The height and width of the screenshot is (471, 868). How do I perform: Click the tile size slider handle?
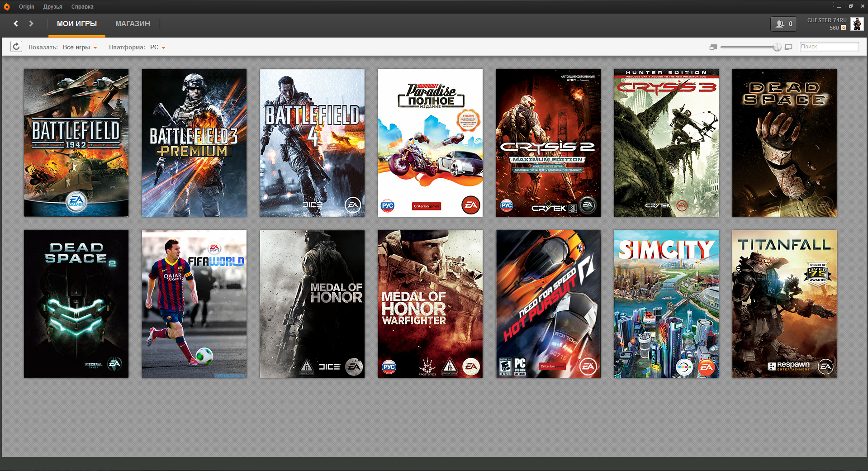pyautogui.click(x=777, y=47)
